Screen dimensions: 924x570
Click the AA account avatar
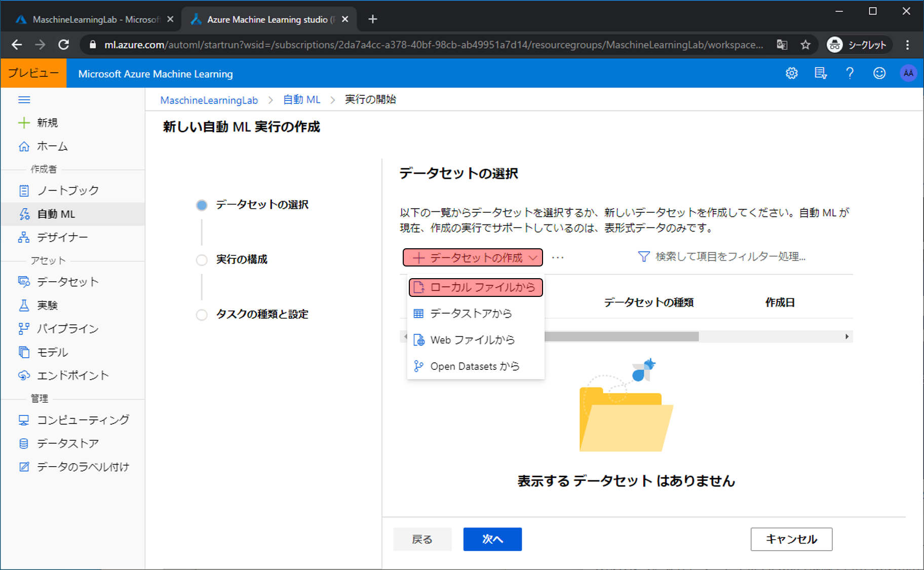(x=908, y=73)
